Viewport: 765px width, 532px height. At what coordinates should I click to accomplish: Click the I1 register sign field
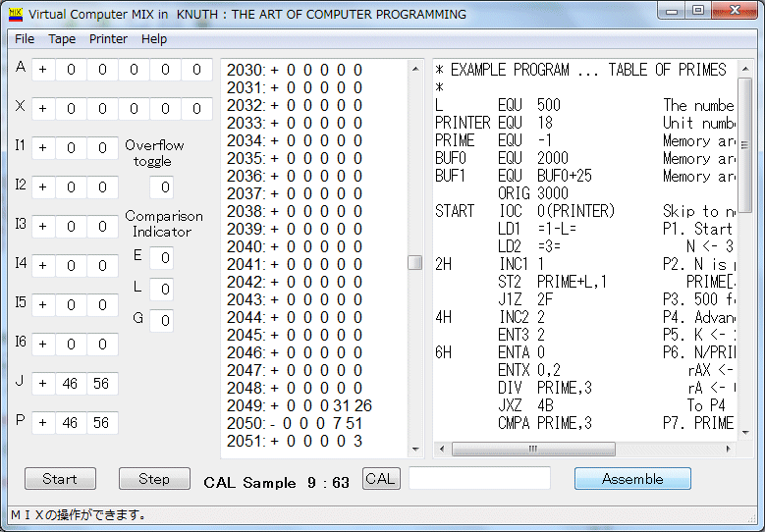43,148
